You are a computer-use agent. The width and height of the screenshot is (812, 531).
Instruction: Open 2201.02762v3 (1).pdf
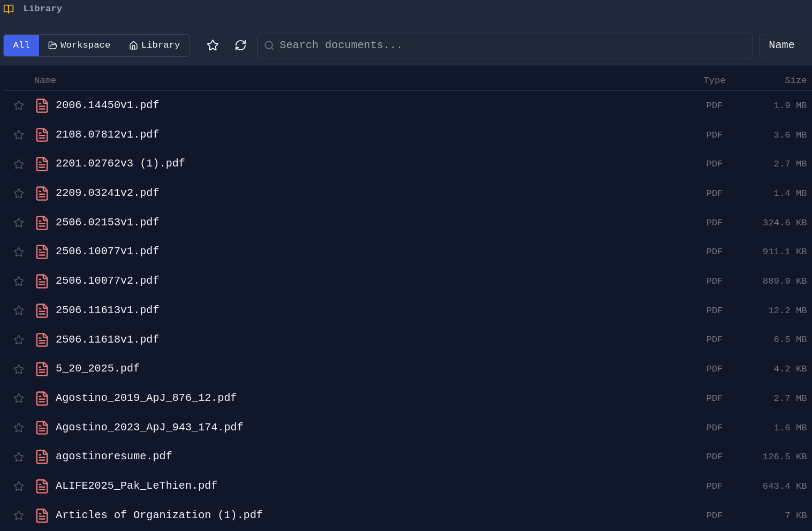click(120, 163)
